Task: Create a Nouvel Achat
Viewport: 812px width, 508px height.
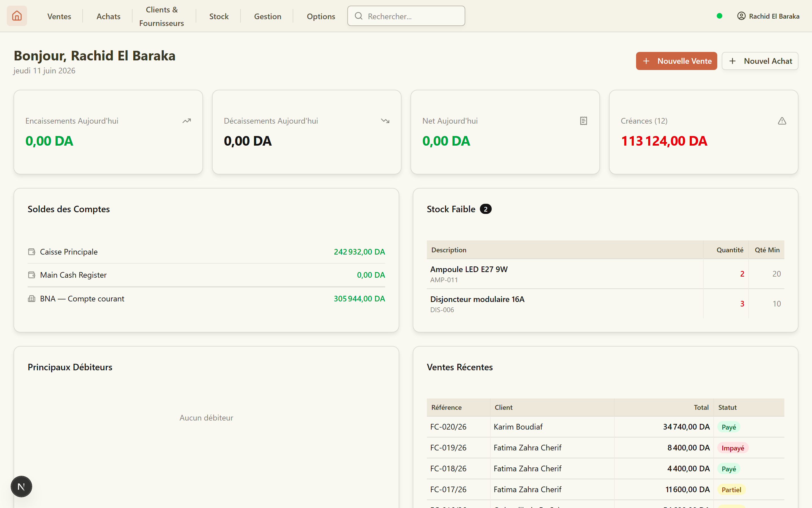Action: click(760, 61)
